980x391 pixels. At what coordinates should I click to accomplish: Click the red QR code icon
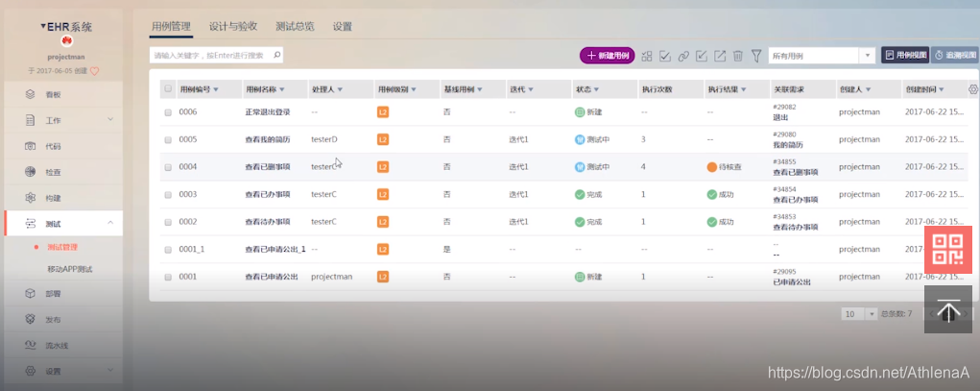[x=948, y=250]
